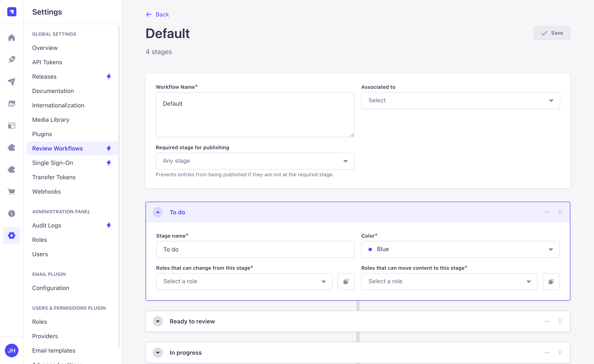Open Audit Logs from the Administration Panel
594x364 pixels.
47,225
